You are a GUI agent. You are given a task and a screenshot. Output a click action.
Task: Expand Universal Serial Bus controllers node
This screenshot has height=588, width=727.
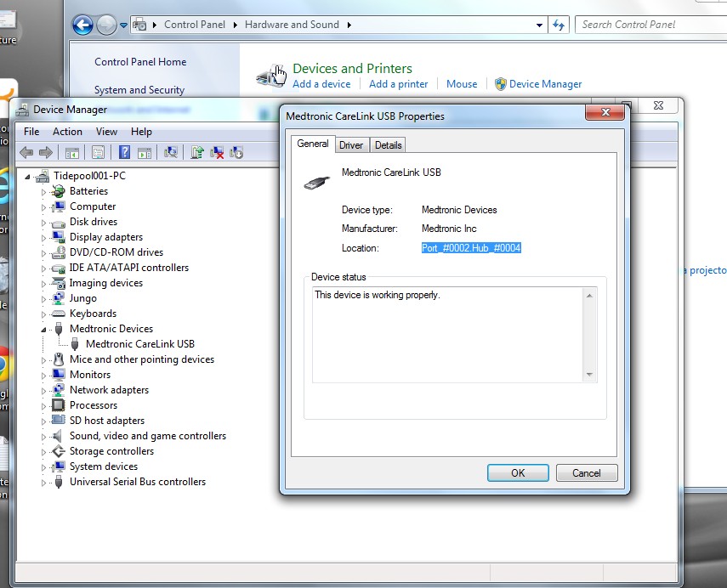pos(43,483)
